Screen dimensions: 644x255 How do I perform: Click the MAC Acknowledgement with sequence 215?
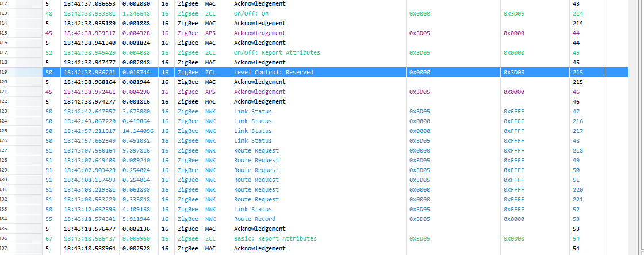tap(259, 82)
